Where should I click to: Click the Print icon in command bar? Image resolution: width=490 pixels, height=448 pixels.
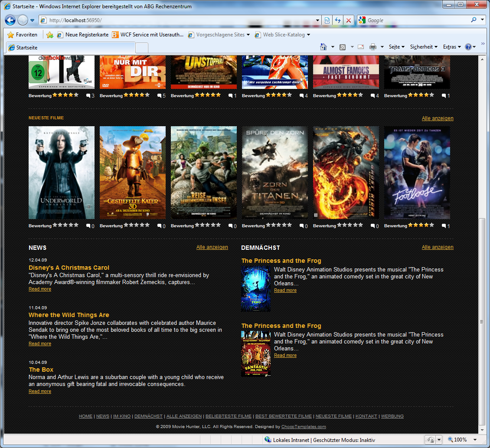[x=372, y=47]
